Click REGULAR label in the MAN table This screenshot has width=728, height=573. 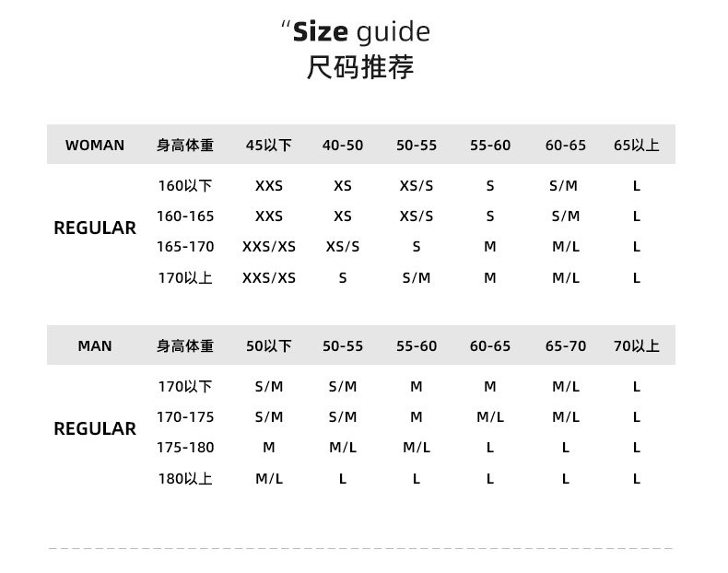click(x=95, y=428)
